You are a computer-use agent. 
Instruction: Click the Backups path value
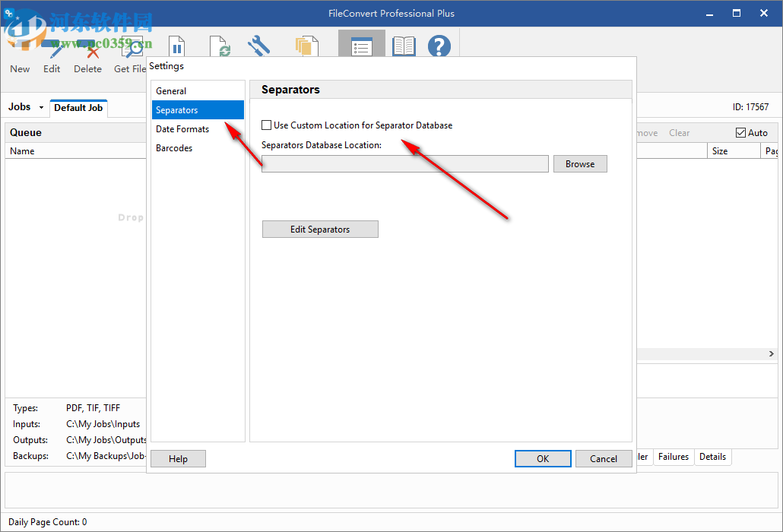106,456
